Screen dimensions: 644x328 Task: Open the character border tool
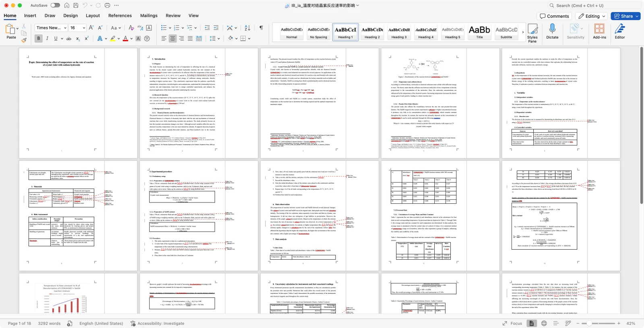click(149, 28)
